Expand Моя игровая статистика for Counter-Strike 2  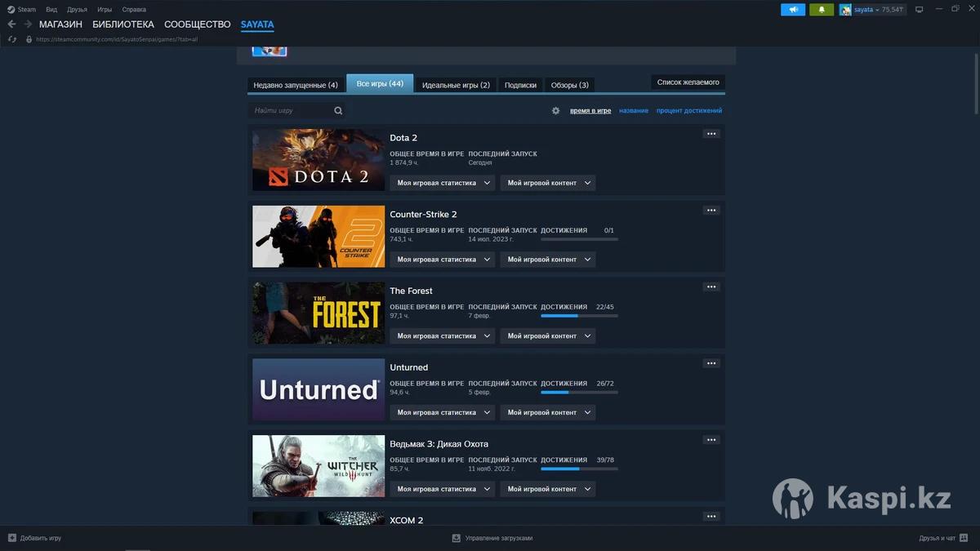pyautogui.click(x=443, y=260)
